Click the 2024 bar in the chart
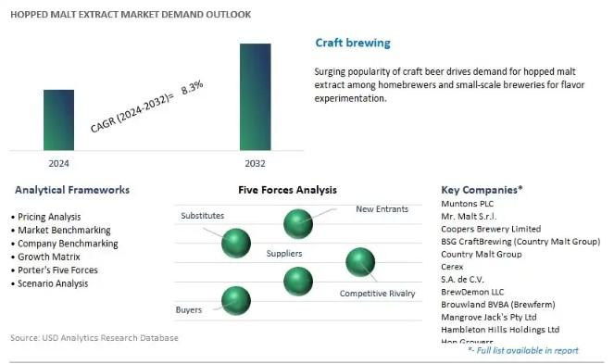The width and height of the screenshot is (614, 364). [58, 119]
